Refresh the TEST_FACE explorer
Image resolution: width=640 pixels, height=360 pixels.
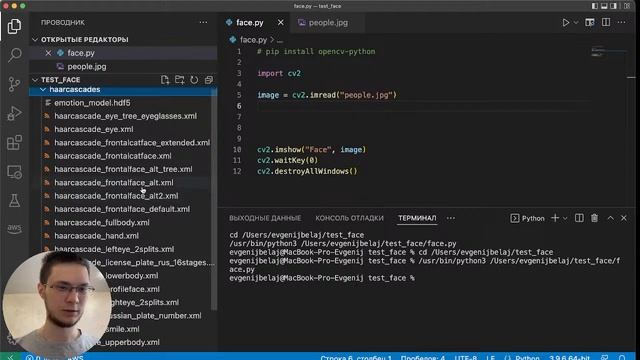tap(194, 80)
